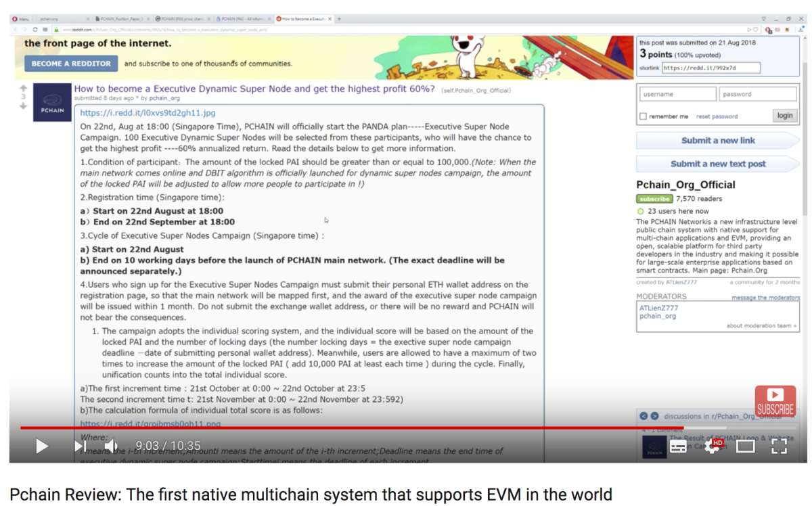Open the Opera Menu button
This screenshot has height=506, width=812.
(20, 19)
